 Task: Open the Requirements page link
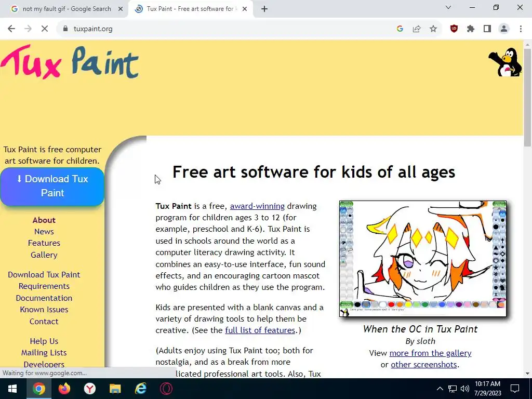pos(44,286)
